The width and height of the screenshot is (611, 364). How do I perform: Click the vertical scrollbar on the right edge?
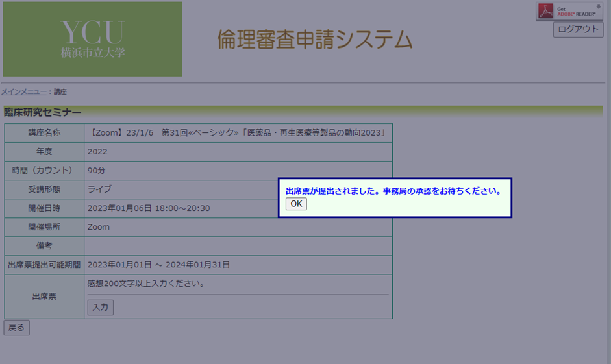coord(608,182)
